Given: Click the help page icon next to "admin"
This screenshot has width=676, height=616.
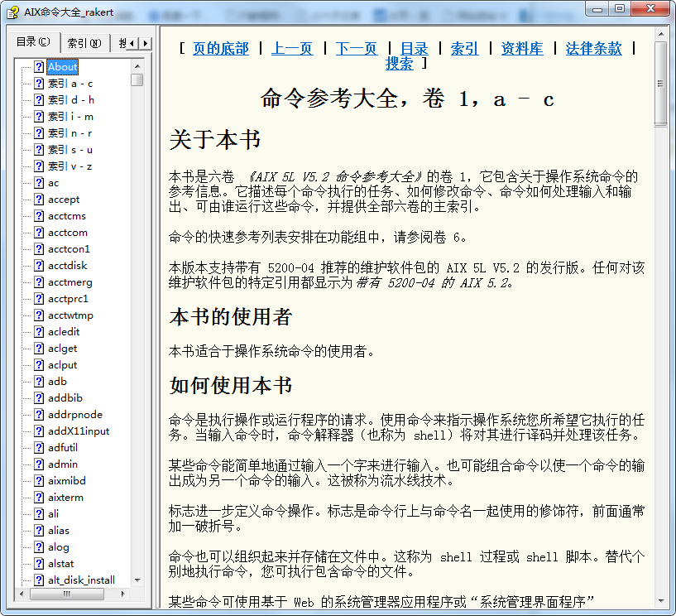Looking at the screenshot, I should 40,464.
